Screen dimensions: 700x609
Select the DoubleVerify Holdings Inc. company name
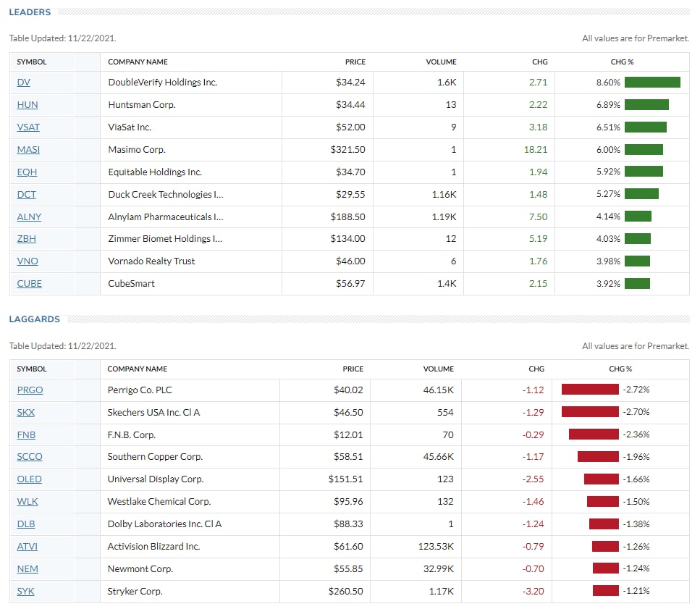[162, 82]
